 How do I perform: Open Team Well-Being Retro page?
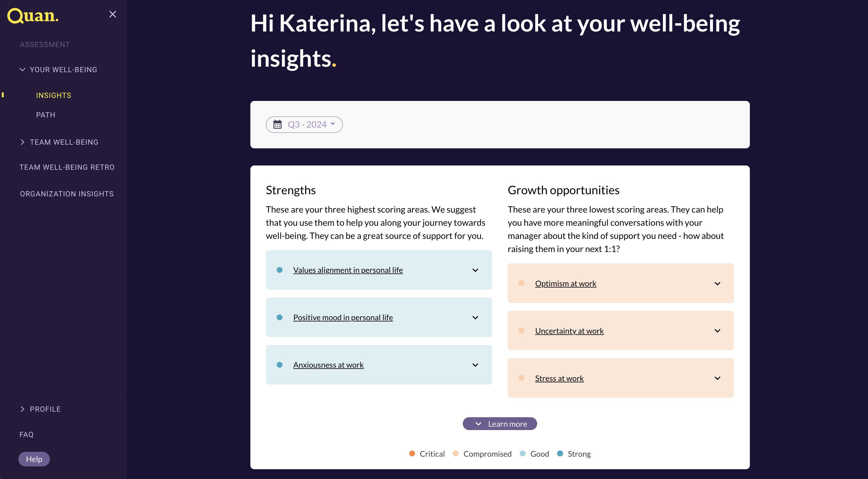click(x=67, y=167)
